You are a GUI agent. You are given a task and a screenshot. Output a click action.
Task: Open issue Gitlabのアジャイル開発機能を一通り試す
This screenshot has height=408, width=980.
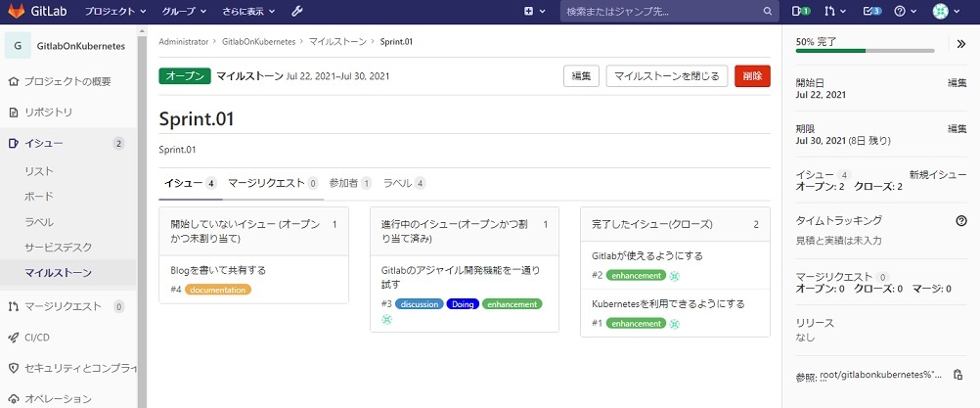pyautogui.click(x=461, y=278)
